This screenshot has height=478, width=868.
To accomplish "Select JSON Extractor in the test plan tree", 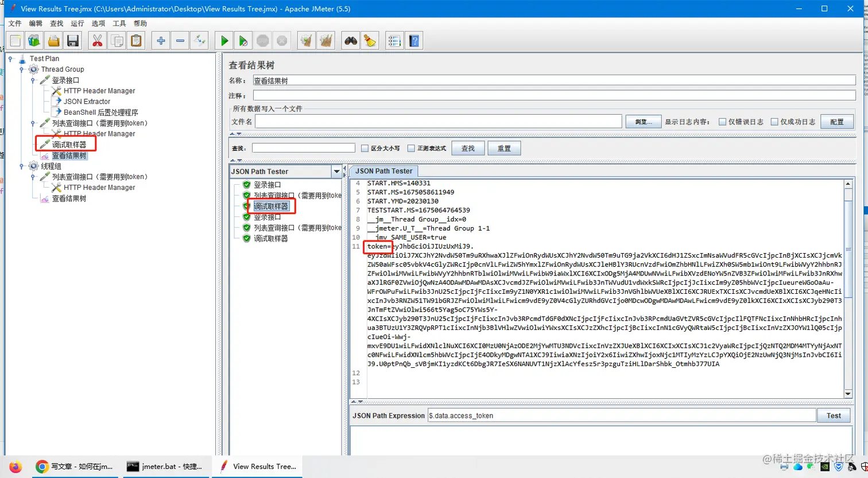I will point(87,102).
